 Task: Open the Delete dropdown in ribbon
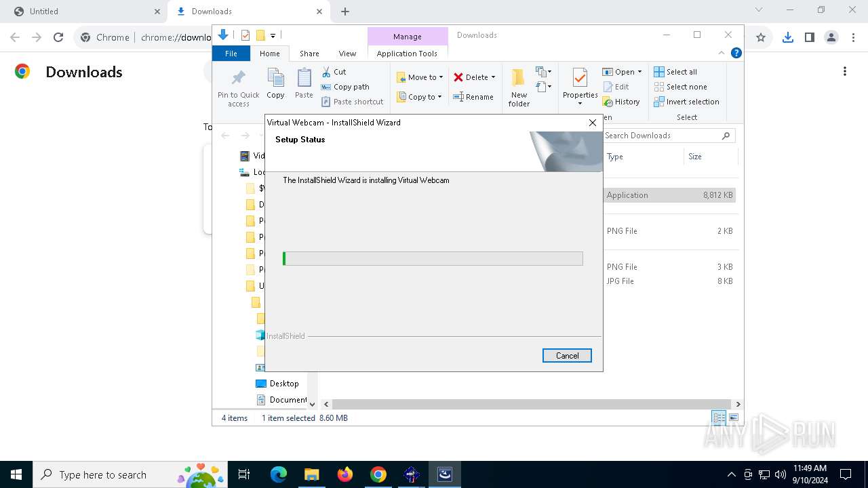click(475, 77)
